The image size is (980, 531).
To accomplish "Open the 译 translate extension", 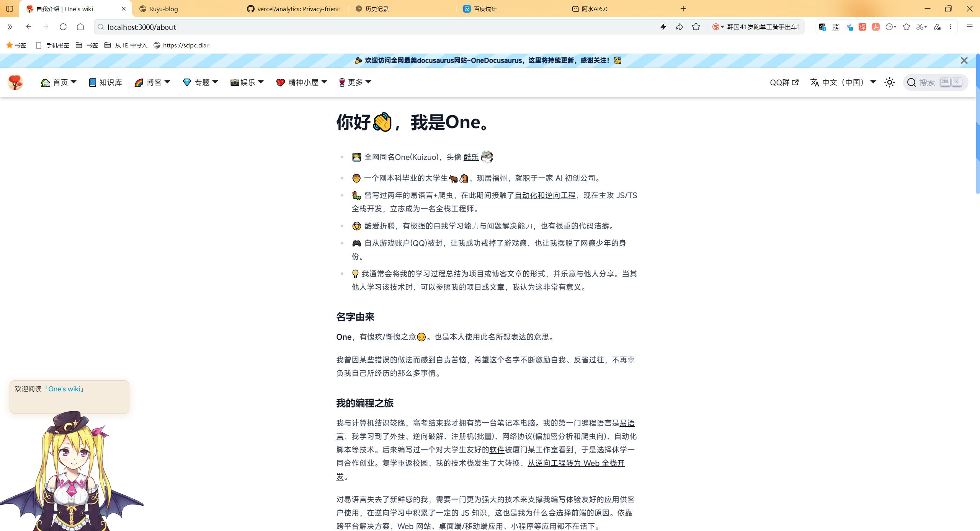I will (x=862, y=27).
